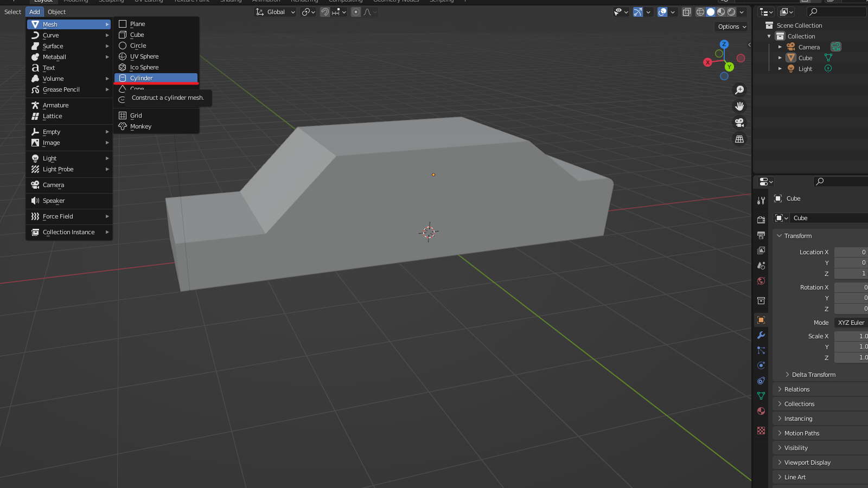The height and width of the screenshot is (488, 868).
Task: Open the Object properties tab
Action: [761, 320]
